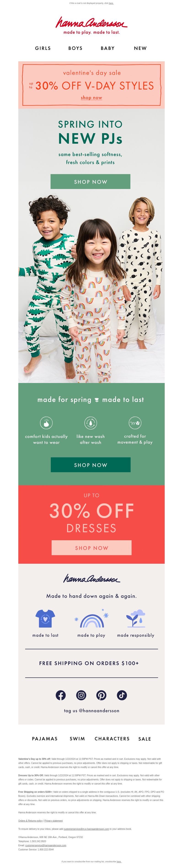Select PAJAMAS in the footer navigation
183x868 pixels.
45,739
